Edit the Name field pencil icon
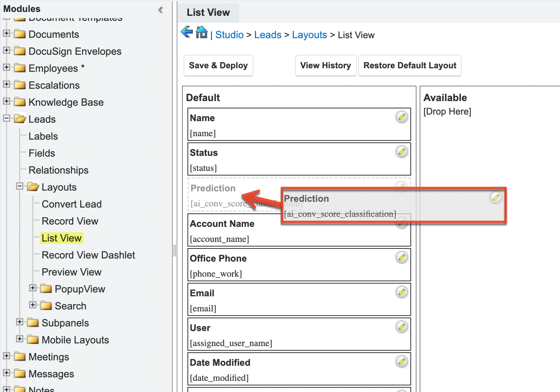 tap(401, 117)
